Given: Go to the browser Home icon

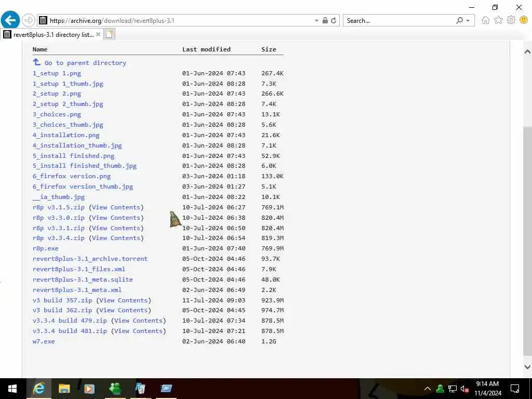Looking at the screenshot, I should (486, 20).
